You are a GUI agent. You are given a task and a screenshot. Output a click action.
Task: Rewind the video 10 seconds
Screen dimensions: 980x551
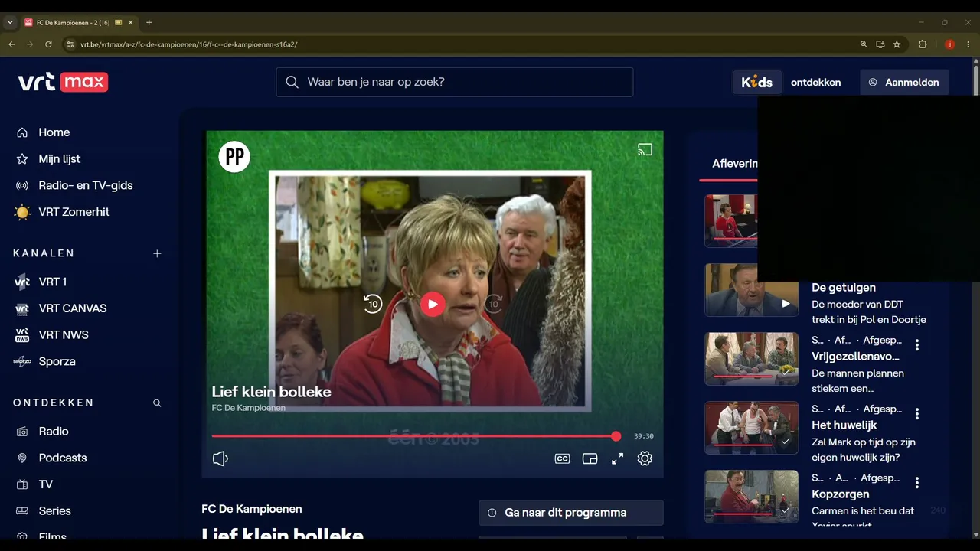[373, 304]
